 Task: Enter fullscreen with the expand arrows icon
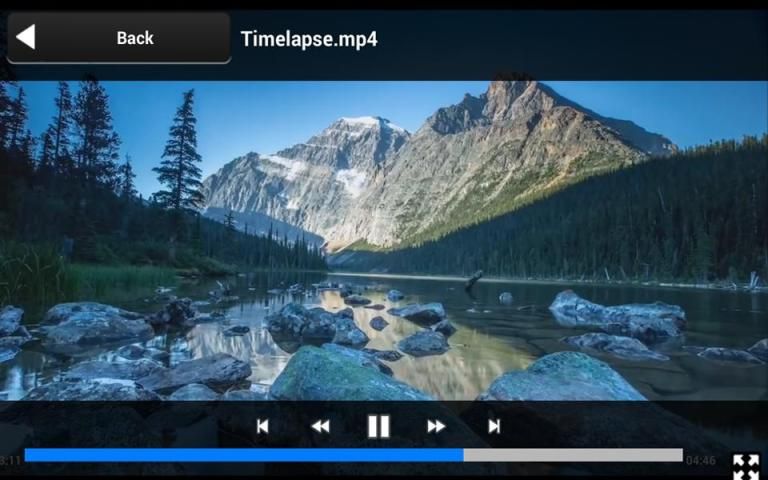[745, 465]
